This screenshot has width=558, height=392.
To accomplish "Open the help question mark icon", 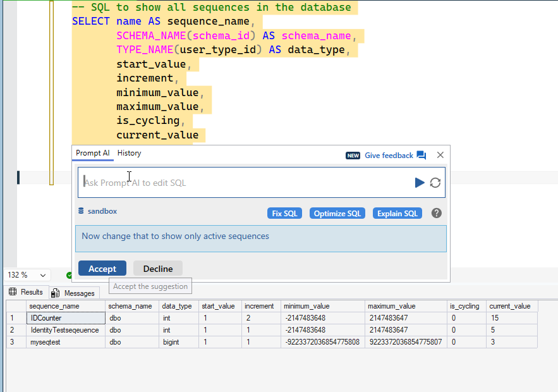I will pyautogui.click(x=436, y=213).
